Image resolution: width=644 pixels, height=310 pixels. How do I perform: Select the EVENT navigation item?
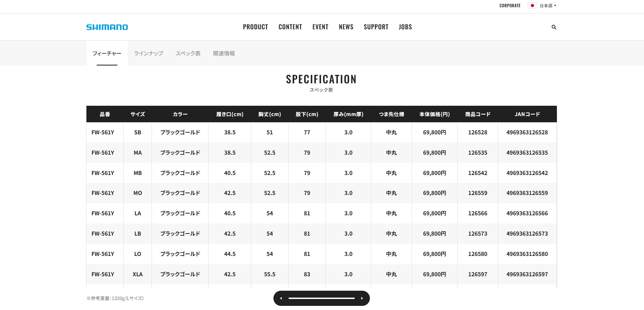pos(320,27)
